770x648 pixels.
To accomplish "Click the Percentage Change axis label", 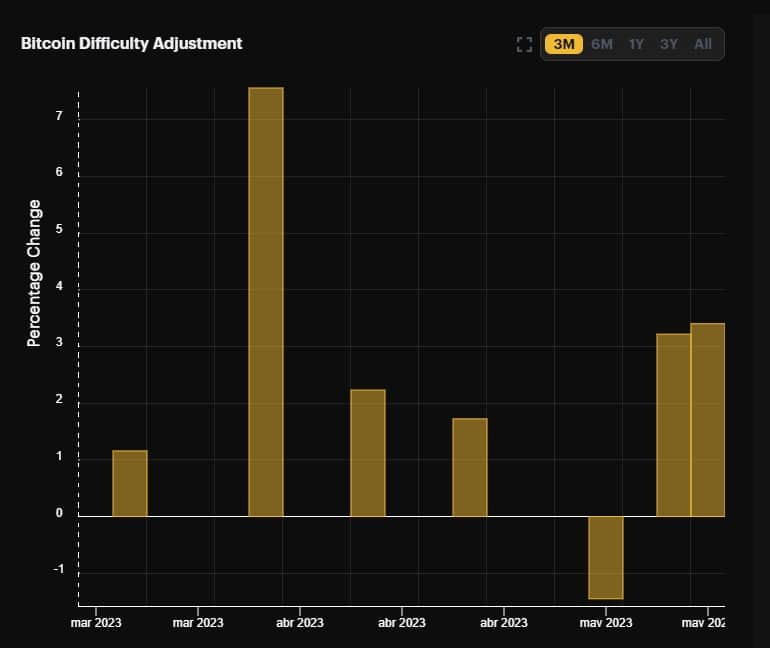I will [x=34, y=273].
